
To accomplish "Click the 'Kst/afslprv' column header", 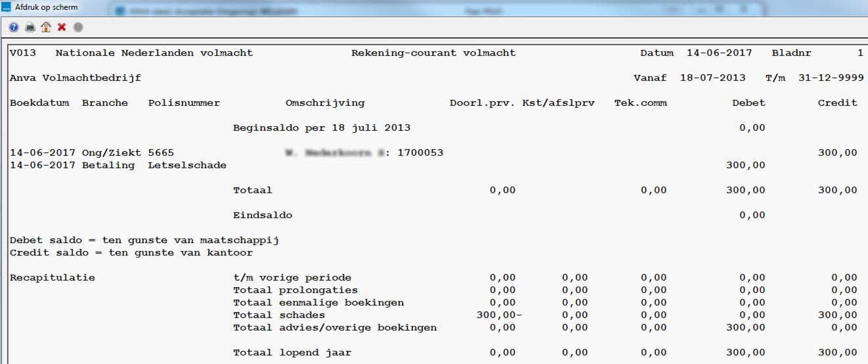I will (x=558, y=102).
